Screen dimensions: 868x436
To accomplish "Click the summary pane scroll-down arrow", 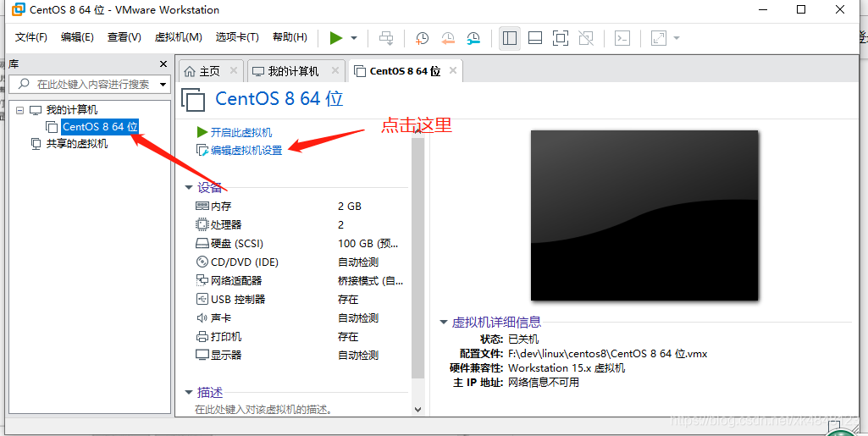I will click(x=418, y=410).
